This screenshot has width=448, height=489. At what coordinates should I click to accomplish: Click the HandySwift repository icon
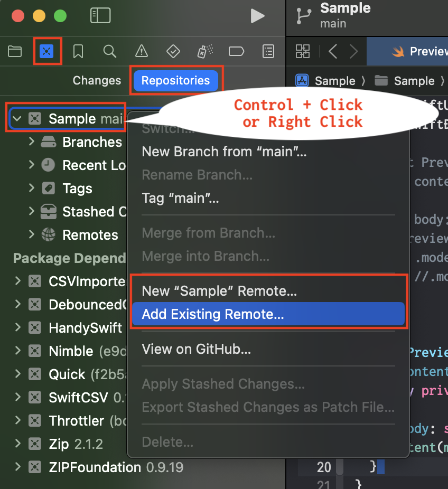pos(35,328)
